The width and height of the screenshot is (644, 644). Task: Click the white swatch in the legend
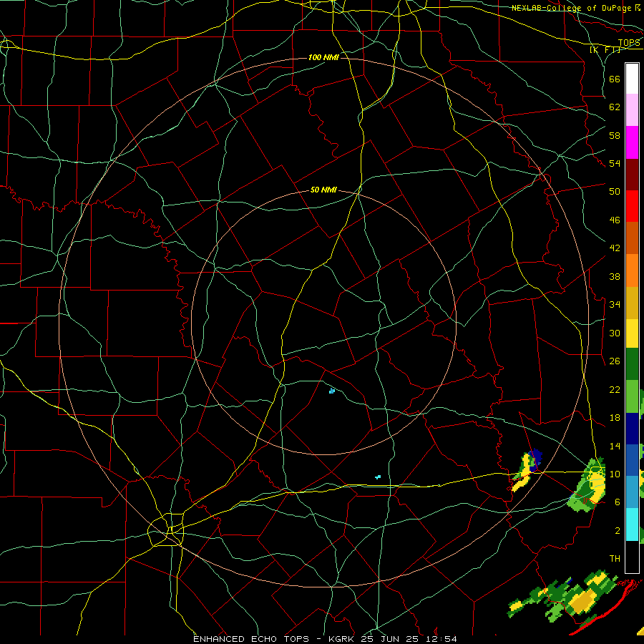point(632,79)
